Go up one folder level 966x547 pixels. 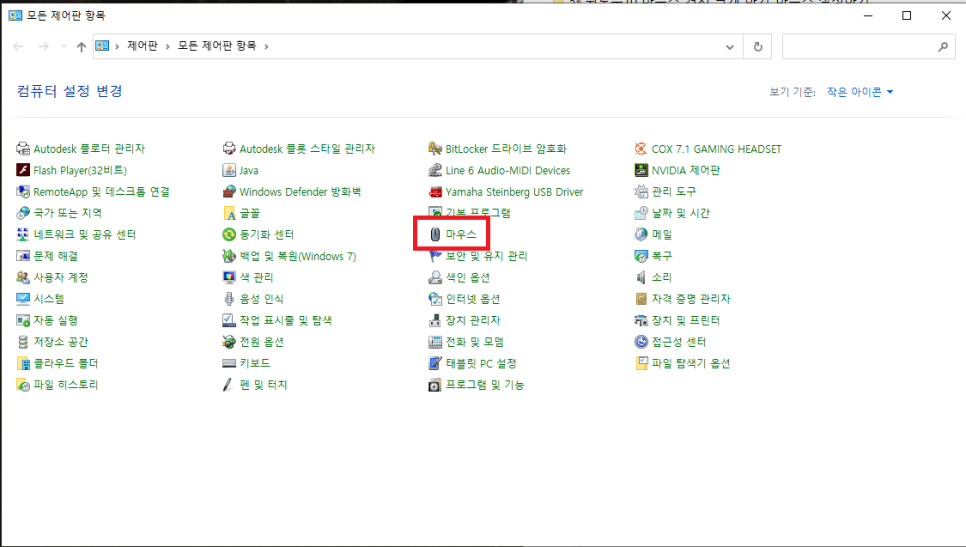81,46
